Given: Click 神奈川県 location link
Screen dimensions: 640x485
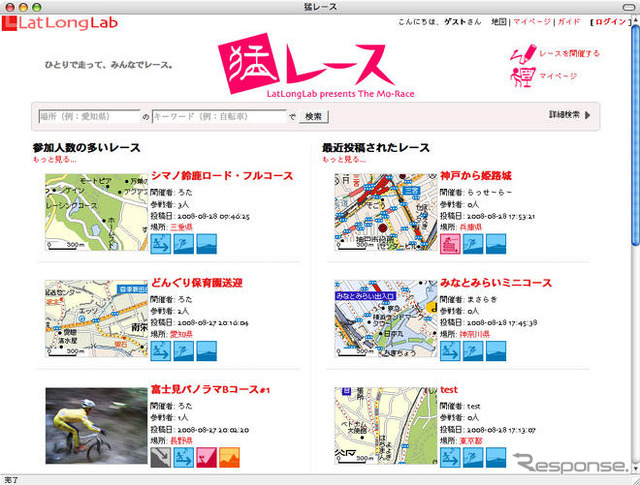Looking at the screenshot, I should coord(474,334).
